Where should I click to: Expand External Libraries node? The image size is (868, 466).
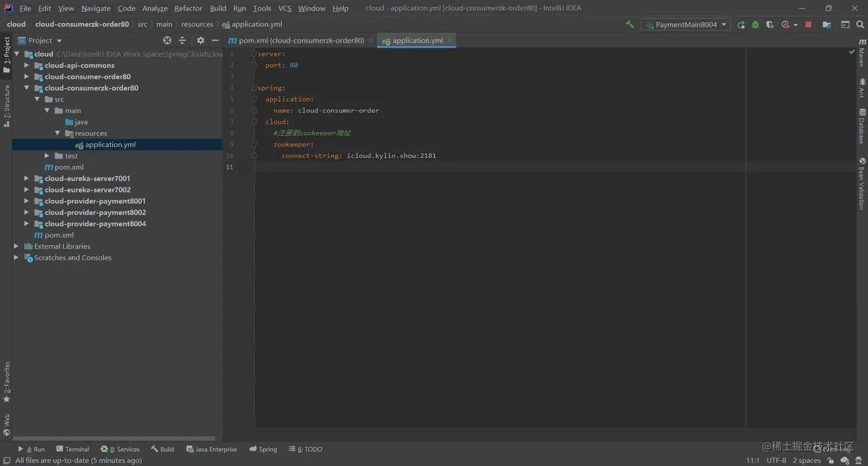coord(16,247)
